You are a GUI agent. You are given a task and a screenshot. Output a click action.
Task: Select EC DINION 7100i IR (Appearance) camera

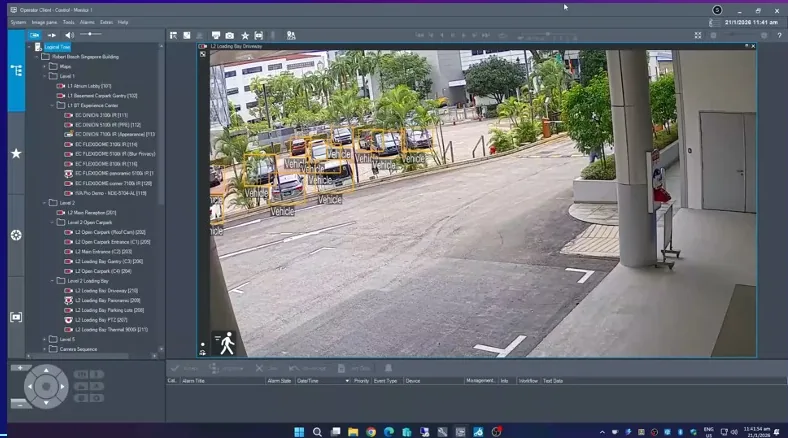[x=115, y=135]
